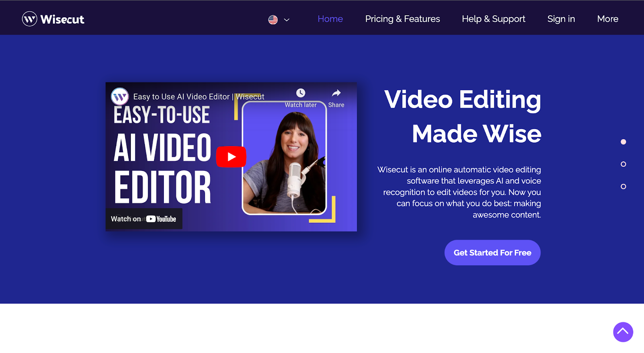Click the Wisecut logo icon
The image size is (644, 353).
[29, 19]
